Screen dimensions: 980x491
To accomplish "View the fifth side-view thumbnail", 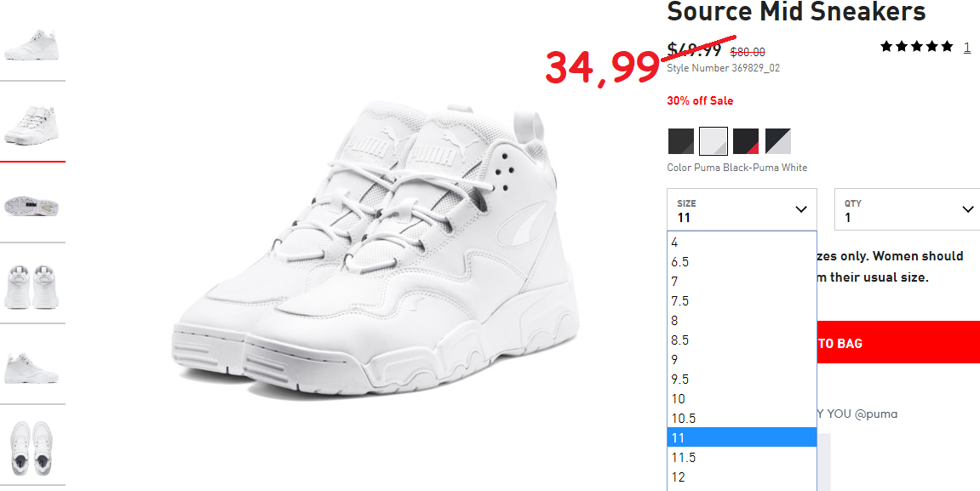I will (32, 368).
